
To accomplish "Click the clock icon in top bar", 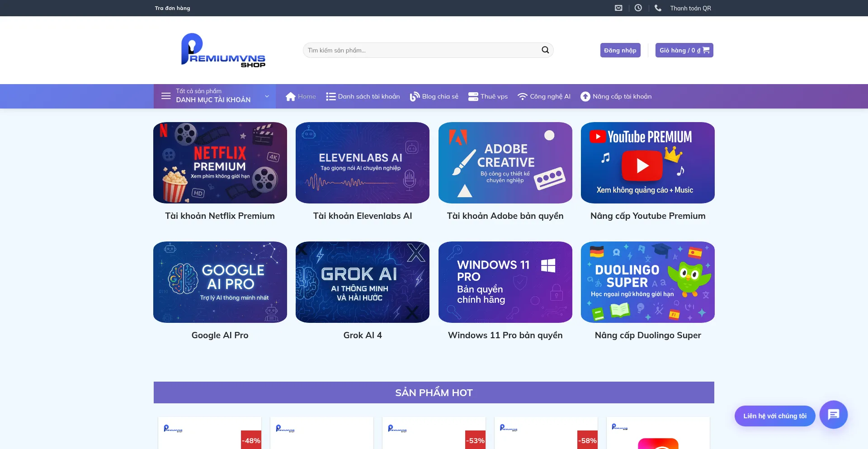I will pyautogui.click(x=638, y=8).
